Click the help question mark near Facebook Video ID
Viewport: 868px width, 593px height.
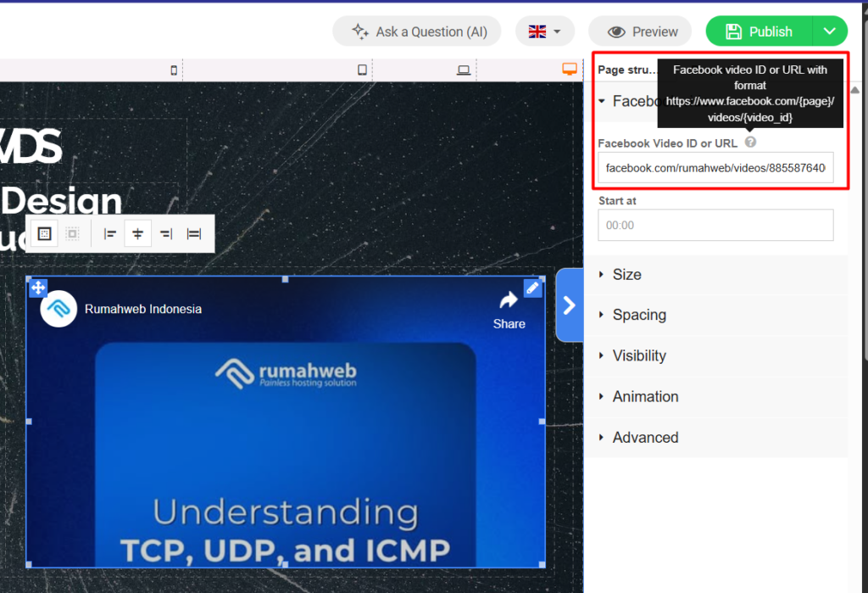(750, 143)
